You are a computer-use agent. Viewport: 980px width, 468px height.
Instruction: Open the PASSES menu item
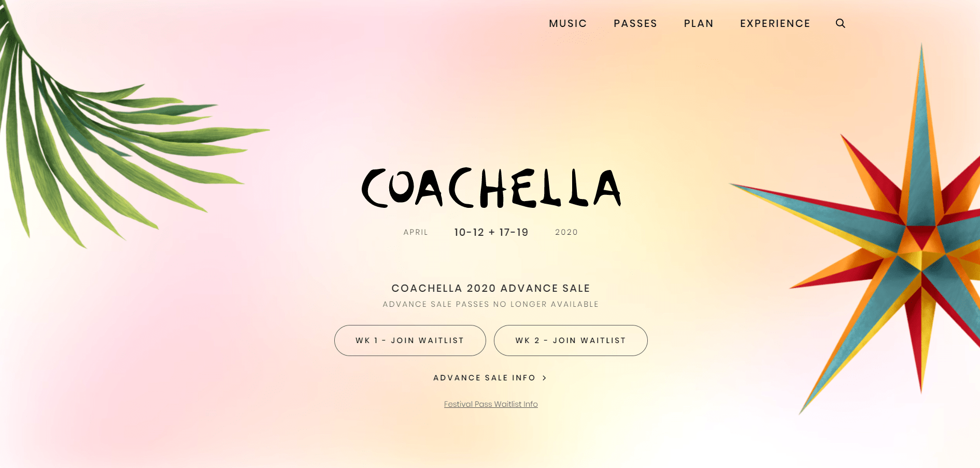tap(635, 23)
